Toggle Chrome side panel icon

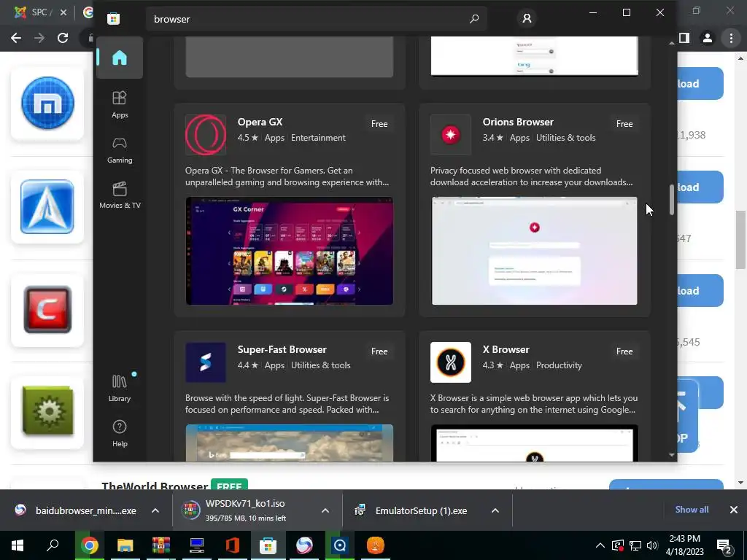[x=684, y=38]
